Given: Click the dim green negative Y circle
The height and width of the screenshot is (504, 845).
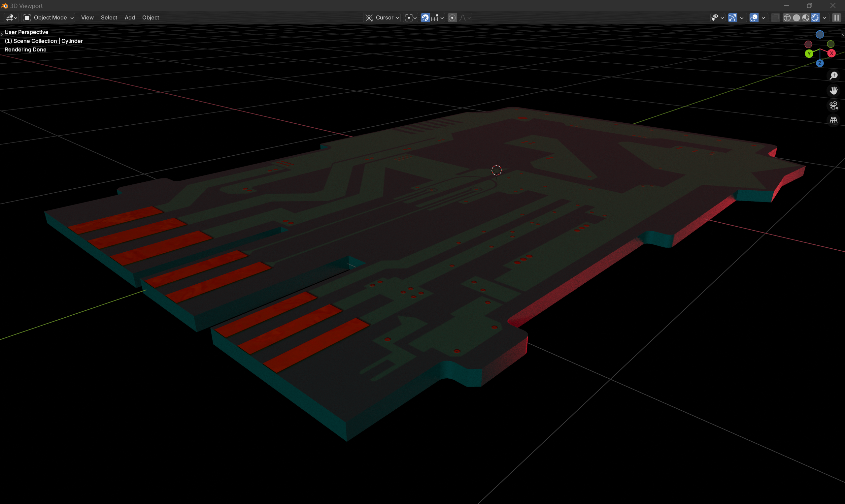Looking at the screenshot, I should [831, 44].
